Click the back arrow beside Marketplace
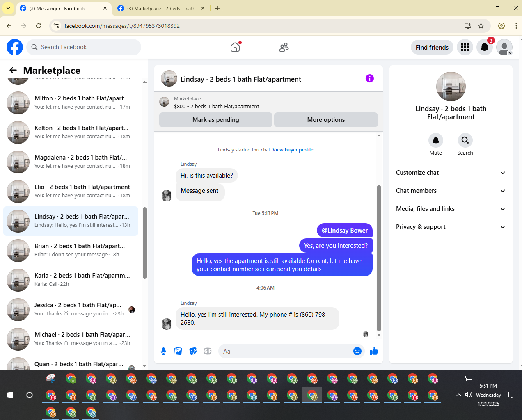This screenshot has width=522, height=420. click(13, 70)
